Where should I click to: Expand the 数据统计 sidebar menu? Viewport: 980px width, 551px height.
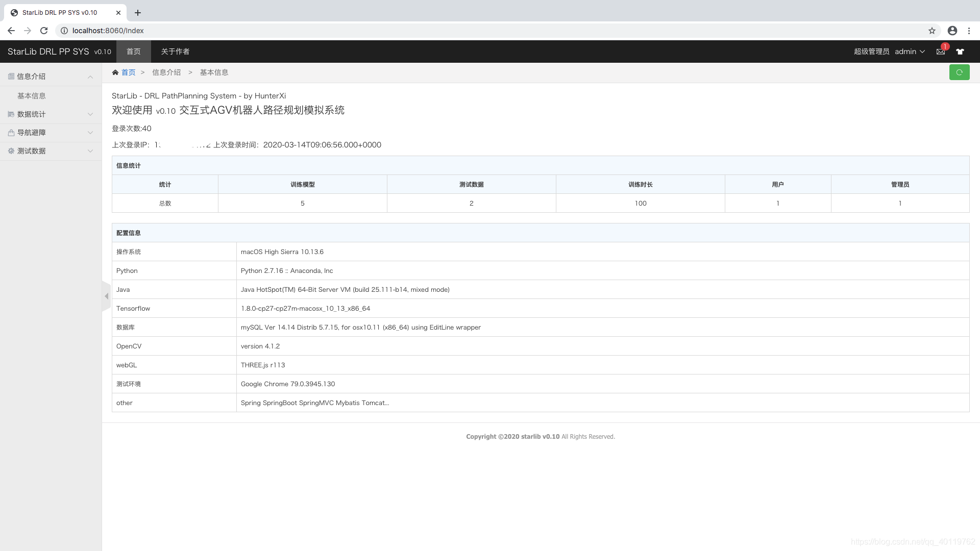coord(51,114)
